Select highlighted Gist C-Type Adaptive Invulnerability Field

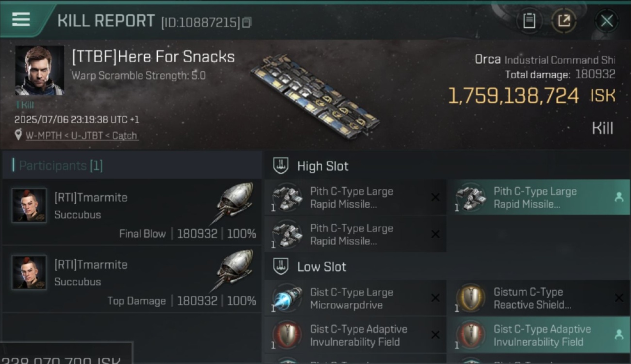coord(538,335)
